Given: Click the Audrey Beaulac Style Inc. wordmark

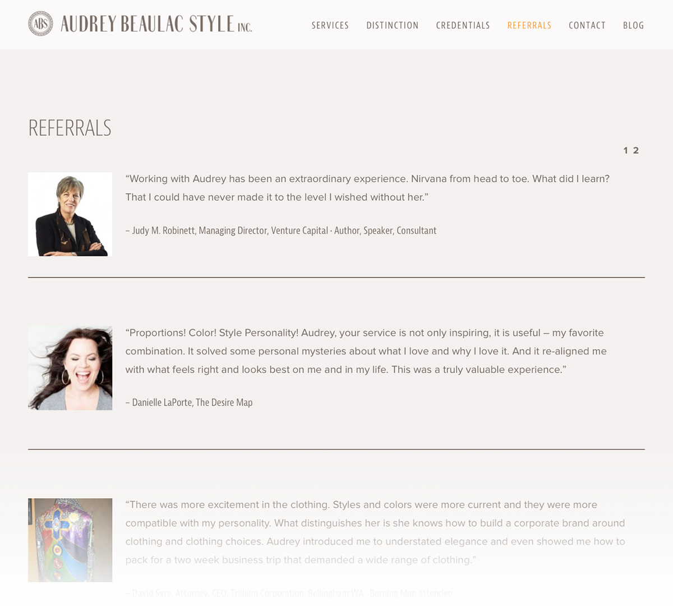Looking at the screenshot, I should (156, 24).
